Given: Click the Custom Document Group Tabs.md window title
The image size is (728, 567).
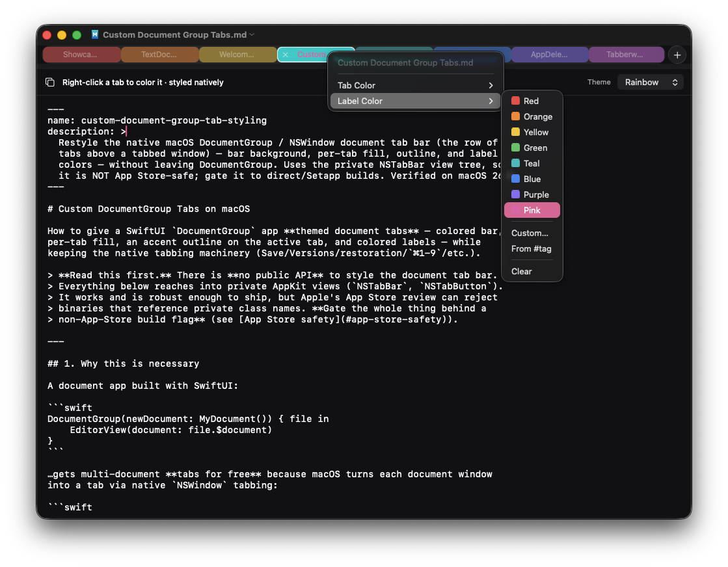Looking at the screenshot, I should click(174, 35).
